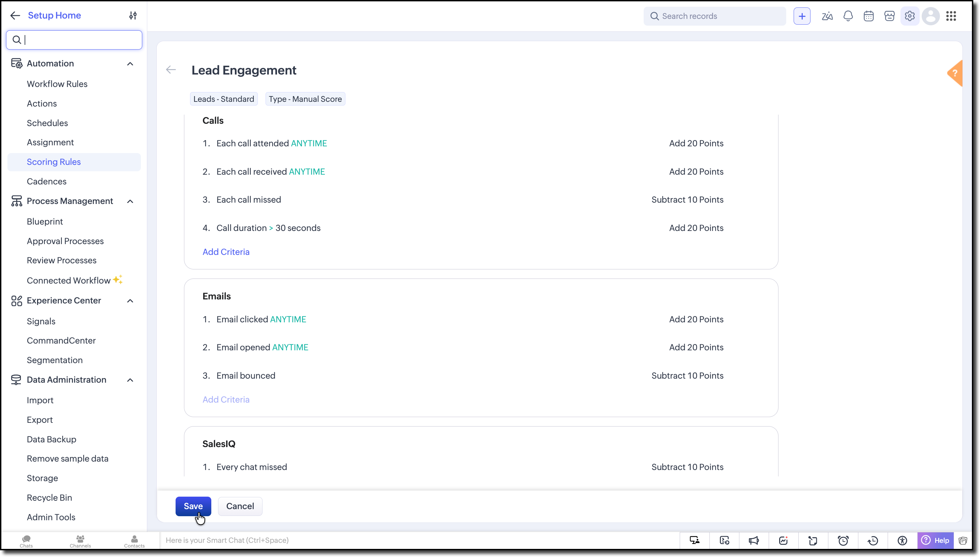
Task: Open notifications bell
Action: tap(848, 16)
